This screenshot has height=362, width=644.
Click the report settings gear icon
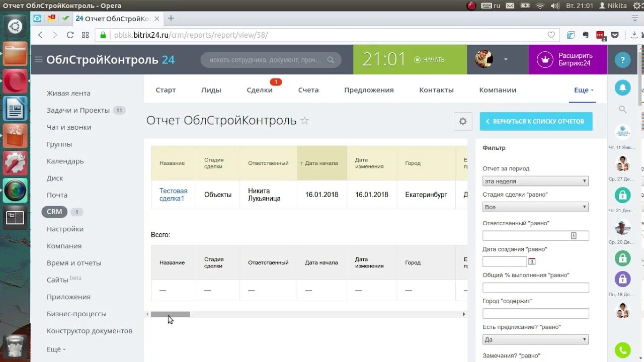tap(463, 121)
